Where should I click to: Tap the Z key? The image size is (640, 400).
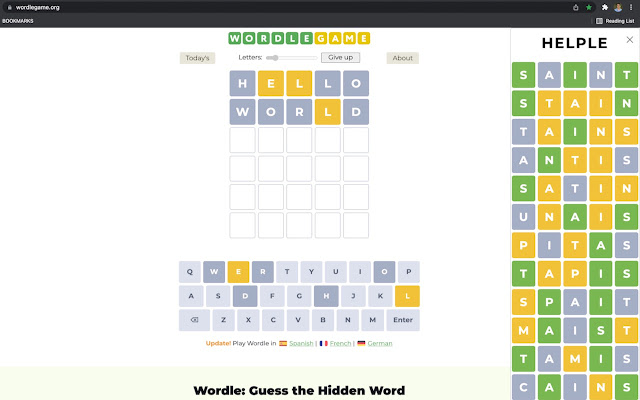(x=224, y=320)
